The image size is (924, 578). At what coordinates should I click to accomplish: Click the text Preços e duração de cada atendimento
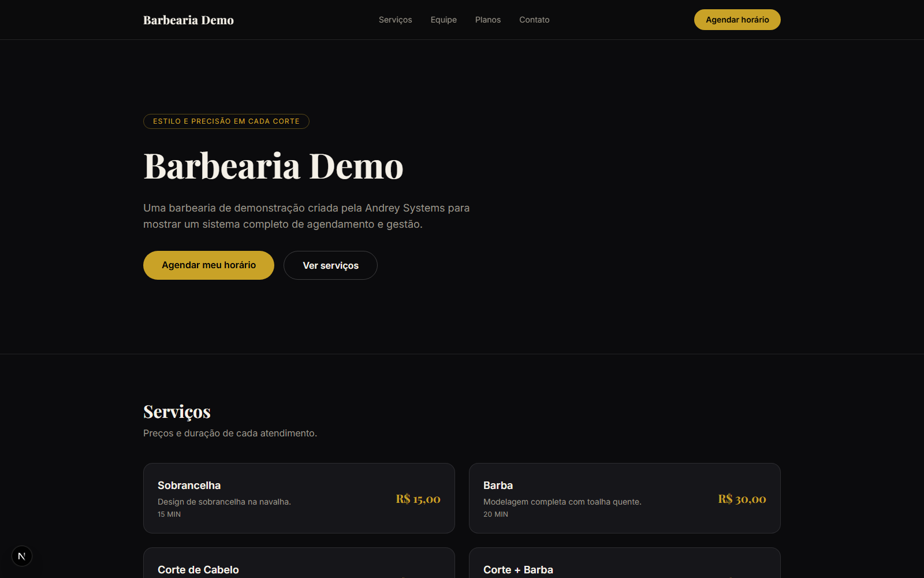[230, 433]
